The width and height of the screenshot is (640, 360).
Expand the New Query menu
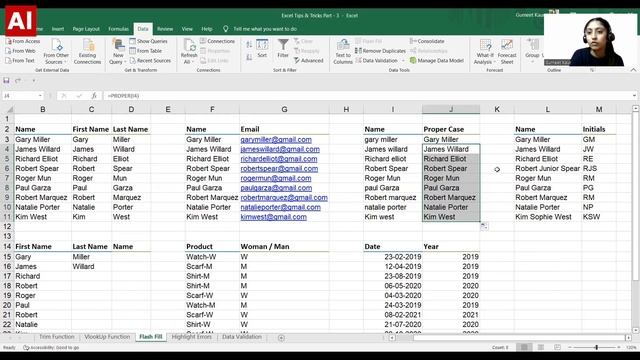[118, 51]
